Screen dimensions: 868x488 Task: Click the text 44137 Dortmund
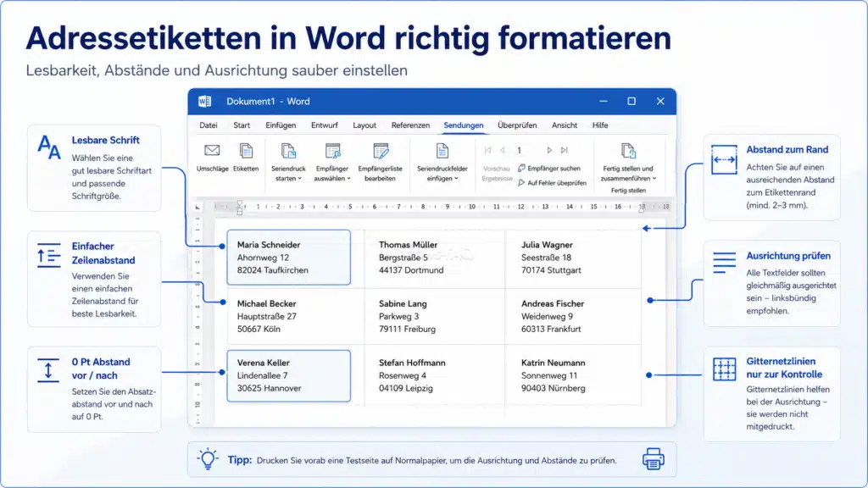pos(411,270)
